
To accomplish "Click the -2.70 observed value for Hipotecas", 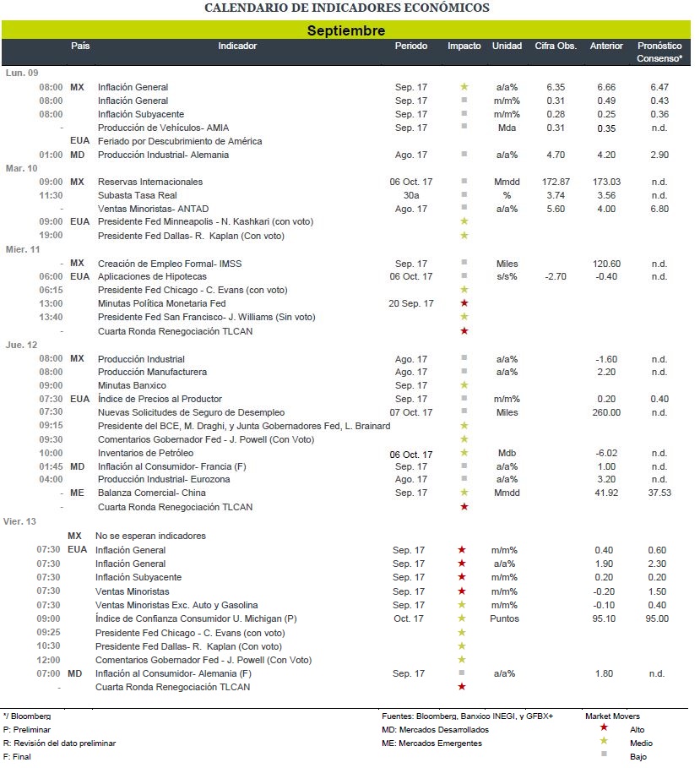I will click(x=556, y=276).
